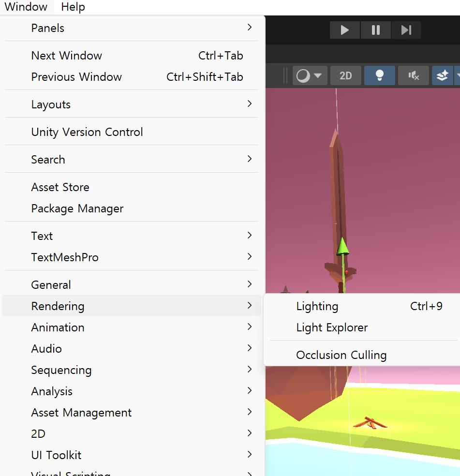460x476 pixels.
Task: Expand the 2D submenu
Action: tap(132, 434)
